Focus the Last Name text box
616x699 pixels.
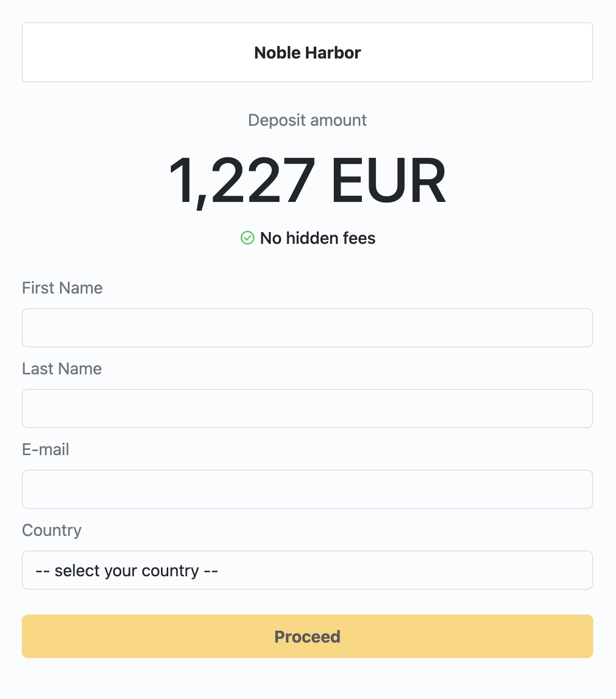pyautogui.click(x=307, y=409)
